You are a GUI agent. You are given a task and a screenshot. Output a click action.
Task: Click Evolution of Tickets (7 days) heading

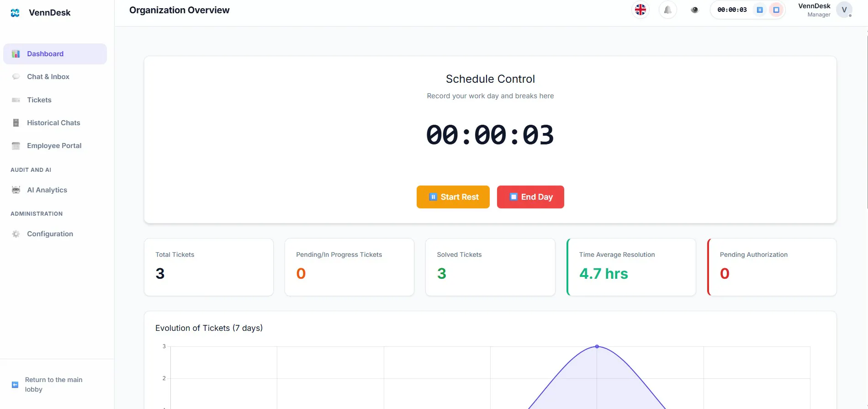coord(209,328)
